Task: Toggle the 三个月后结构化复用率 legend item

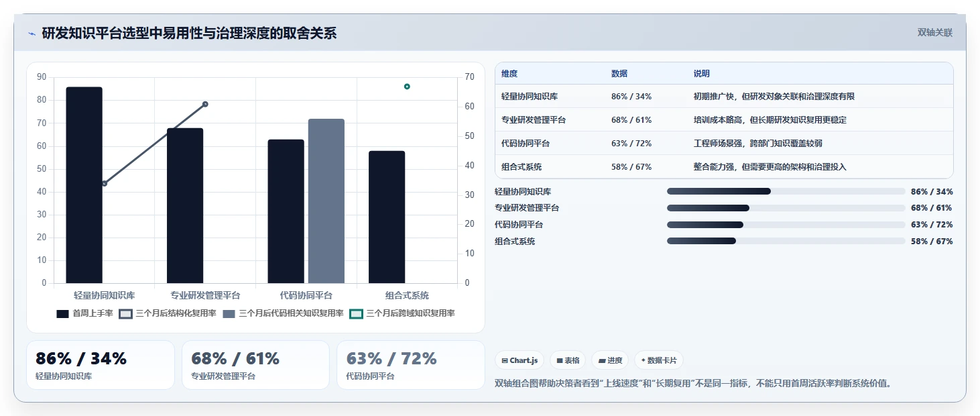Action: click(168, 313)
